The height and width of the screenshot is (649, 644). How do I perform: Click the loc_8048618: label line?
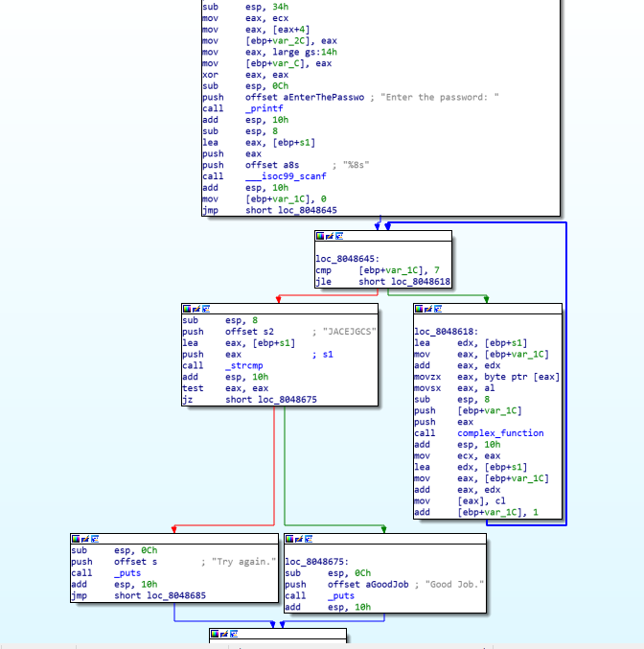click(x=447, y=332)
